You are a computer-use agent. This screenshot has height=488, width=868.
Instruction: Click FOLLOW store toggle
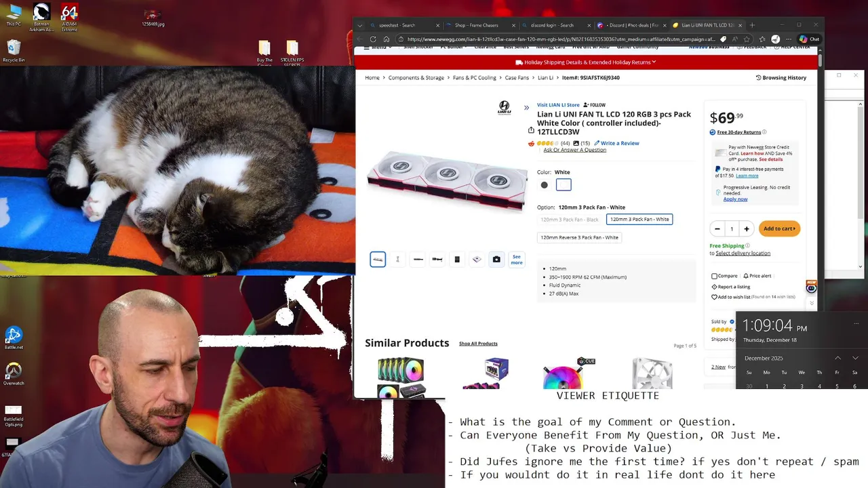pyautogui.click(x=594, y=105)
